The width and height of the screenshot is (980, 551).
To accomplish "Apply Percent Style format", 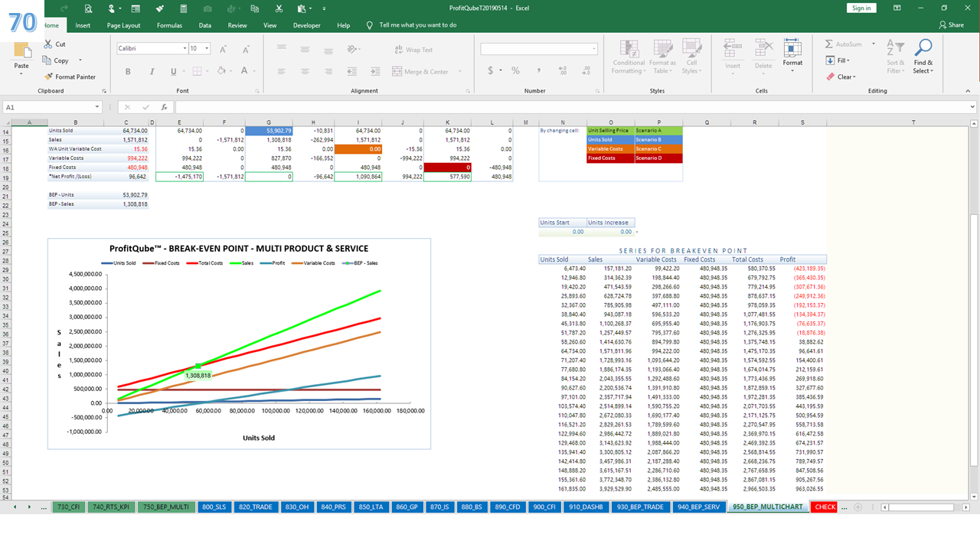I will [515, 71].
